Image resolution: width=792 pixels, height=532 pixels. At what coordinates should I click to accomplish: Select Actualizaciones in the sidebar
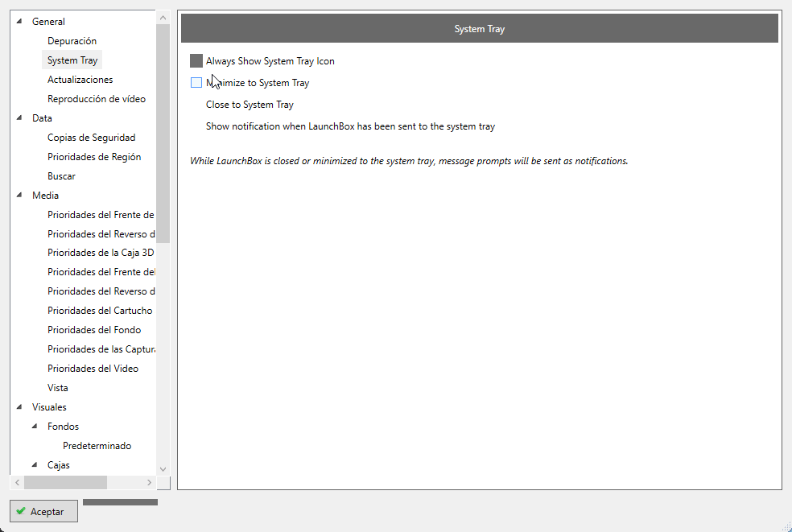pos(80,80)
